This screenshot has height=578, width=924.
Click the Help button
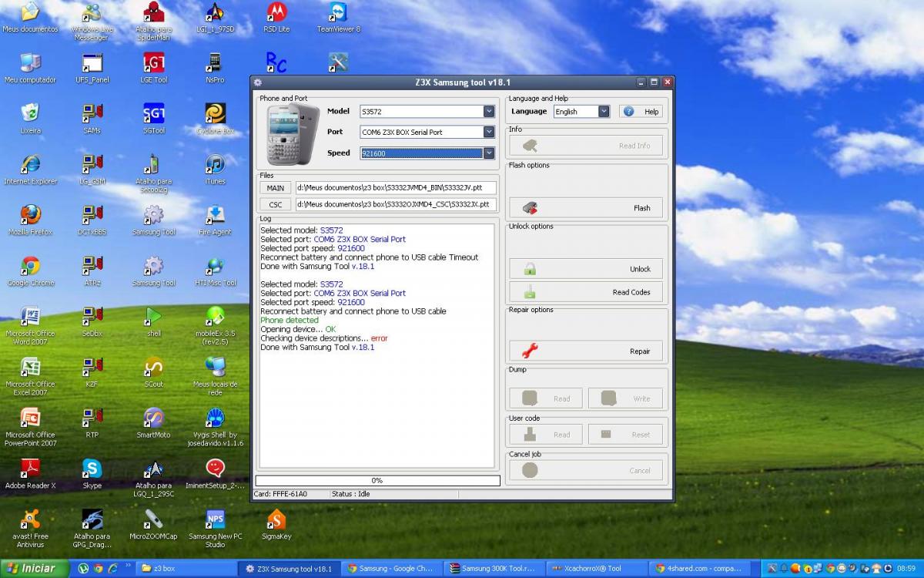[x=641, y=112]
